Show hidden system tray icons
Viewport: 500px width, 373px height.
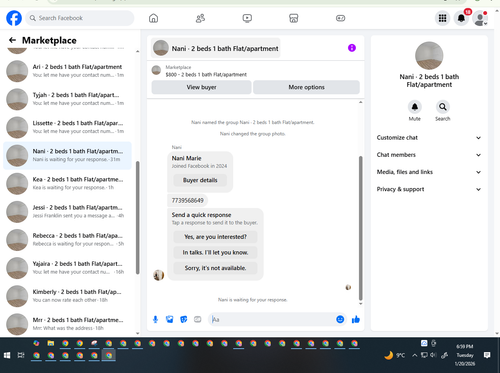coord(414,355)
